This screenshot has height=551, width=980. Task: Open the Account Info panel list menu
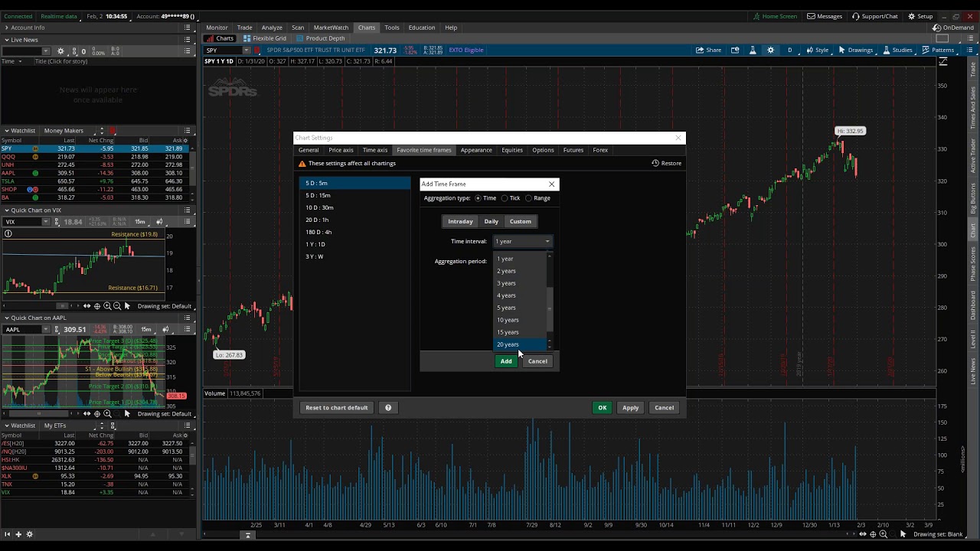click(x=187, y=28)
